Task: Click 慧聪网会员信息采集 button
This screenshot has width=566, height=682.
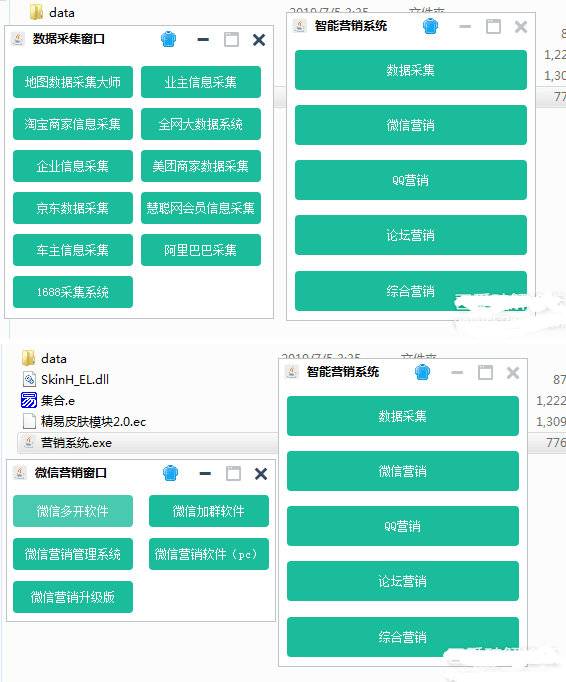Action: (201, 208)
